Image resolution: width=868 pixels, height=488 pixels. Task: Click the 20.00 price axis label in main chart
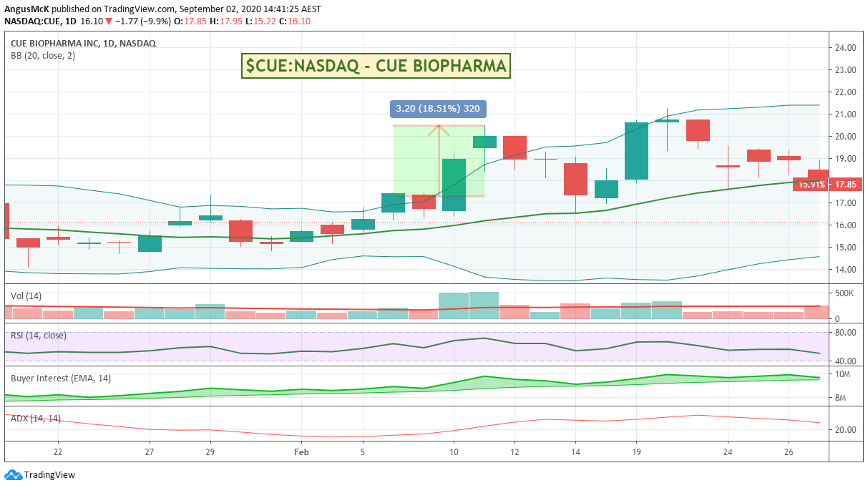(845, 137)
